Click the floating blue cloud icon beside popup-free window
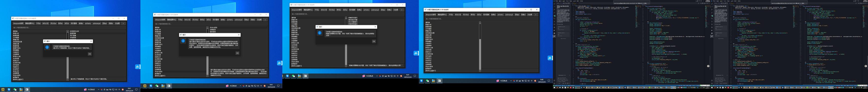Screen dimensions: 868x92 (550, 58)
